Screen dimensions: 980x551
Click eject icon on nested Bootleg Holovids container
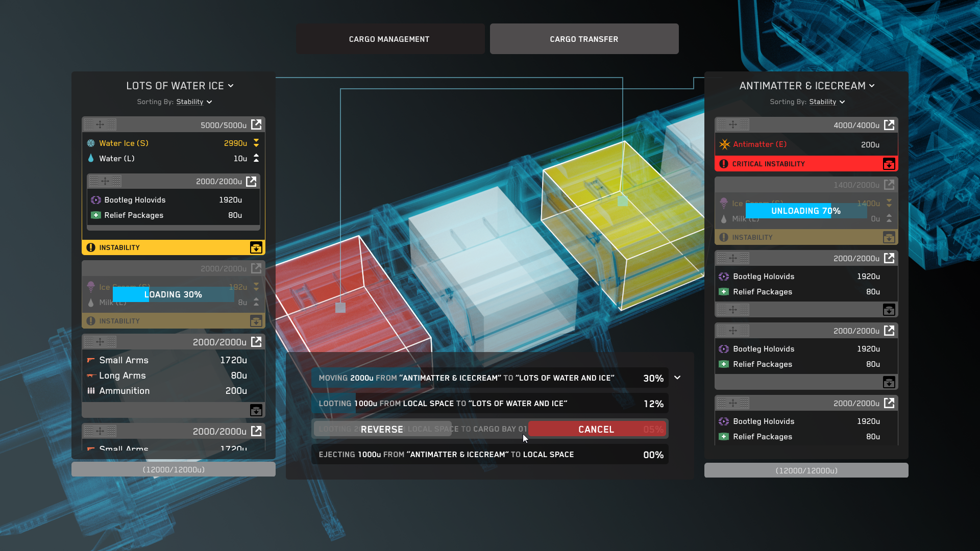[251, 181]
